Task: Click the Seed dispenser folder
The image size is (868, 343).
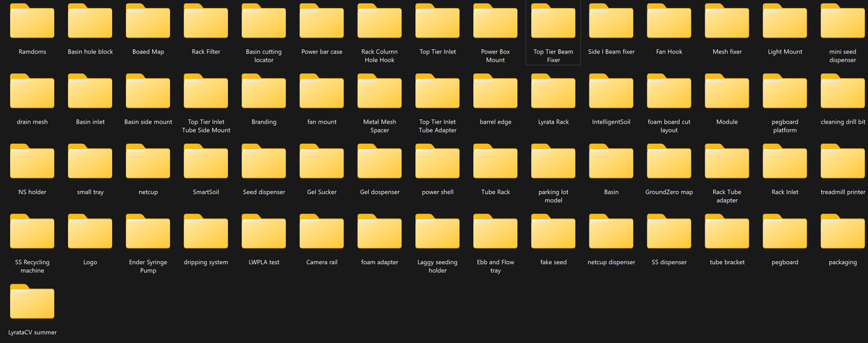Action: 264,161
